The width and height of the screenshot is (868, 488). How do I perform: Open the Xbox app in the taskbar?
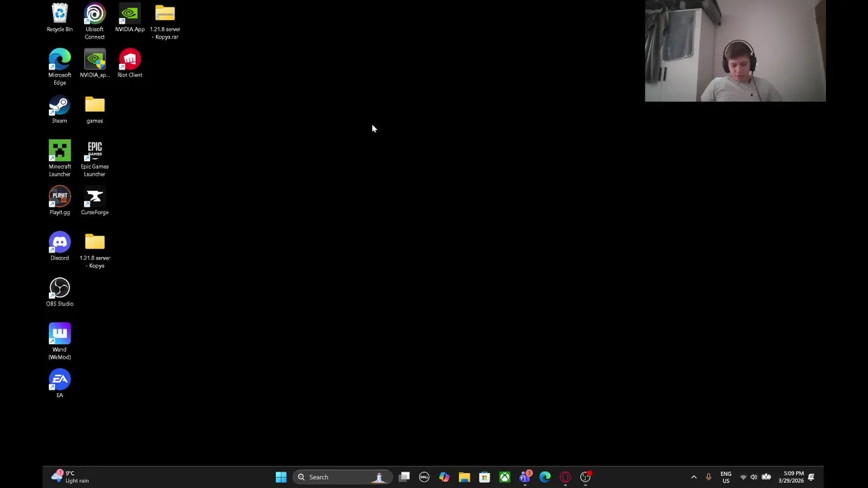coord(505,477)
